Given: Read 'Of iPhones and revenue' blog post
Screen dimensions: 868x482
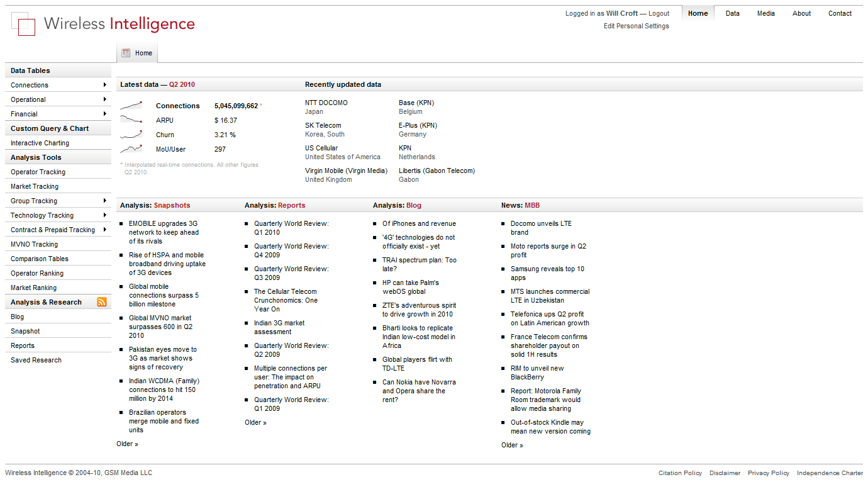Looking at the screenshot, I should pos(419,223).
